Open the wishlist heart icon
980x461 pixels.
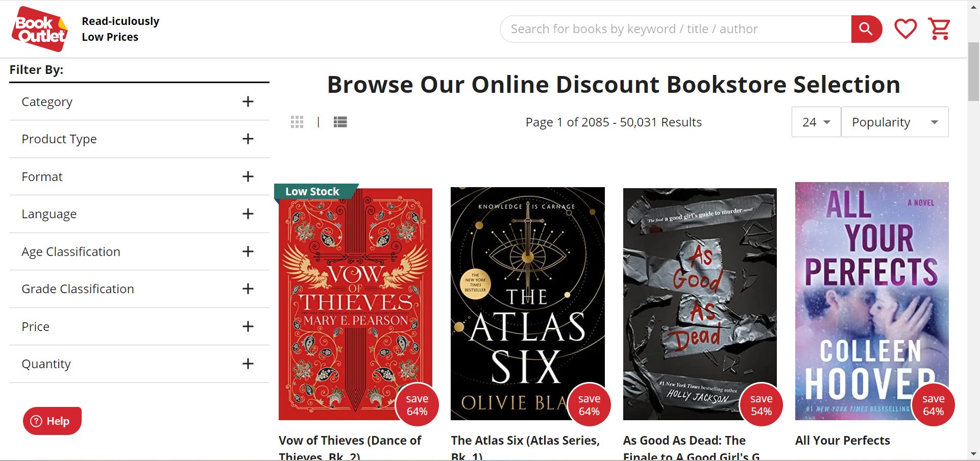coord(905,29)
